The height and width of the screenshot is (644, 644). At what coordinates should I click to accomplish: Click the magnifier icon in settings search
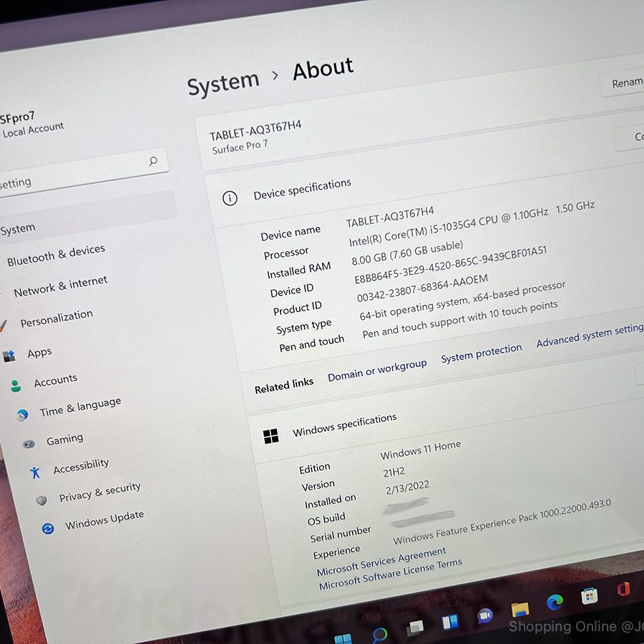[153, 160]
